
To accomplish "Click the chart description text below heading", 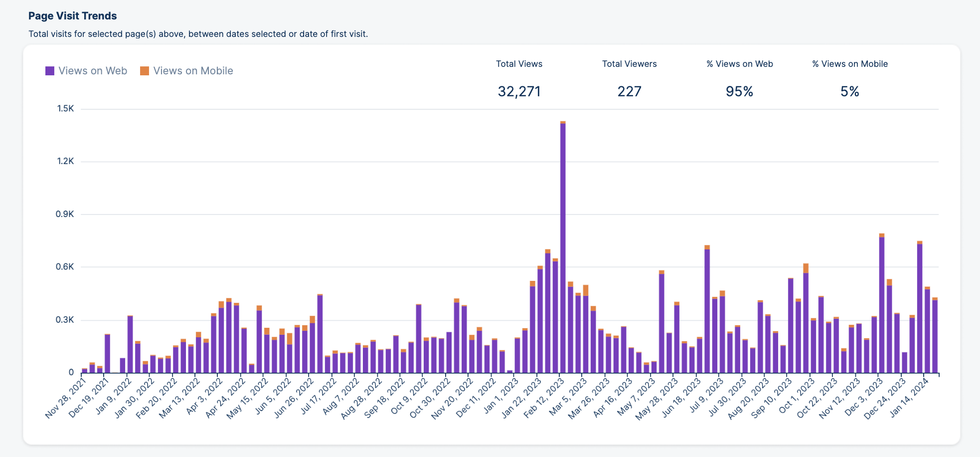I will pos(198,34).
